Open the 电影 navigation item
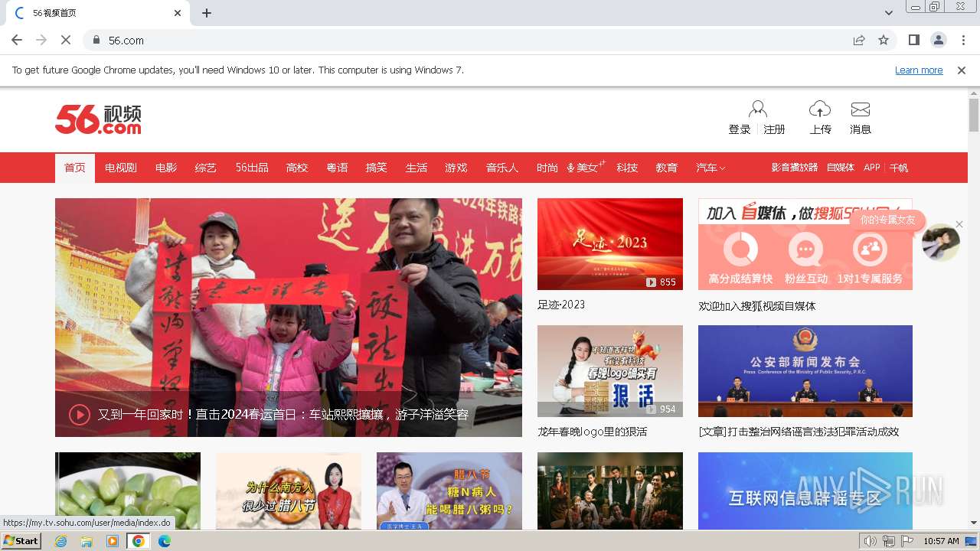The image size is (980, 551). click(x=166, y=168)
